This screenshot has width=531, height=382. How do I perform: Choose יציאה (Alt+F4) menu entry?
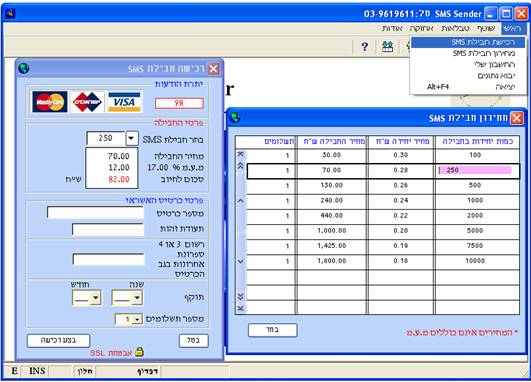(x=468, y=87)
